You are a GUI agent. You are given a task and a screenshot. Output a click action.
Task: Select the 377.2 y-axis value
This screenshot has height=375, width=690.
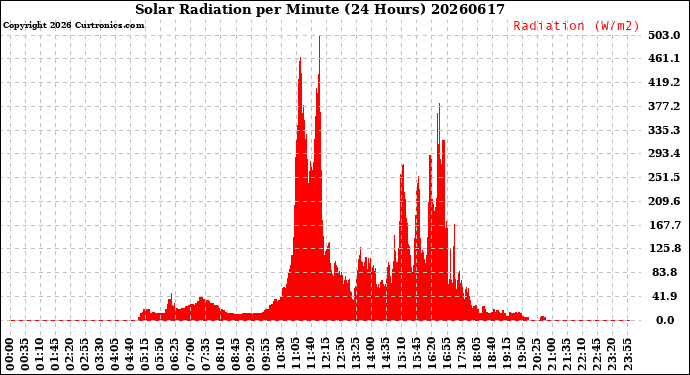[664, 106]
